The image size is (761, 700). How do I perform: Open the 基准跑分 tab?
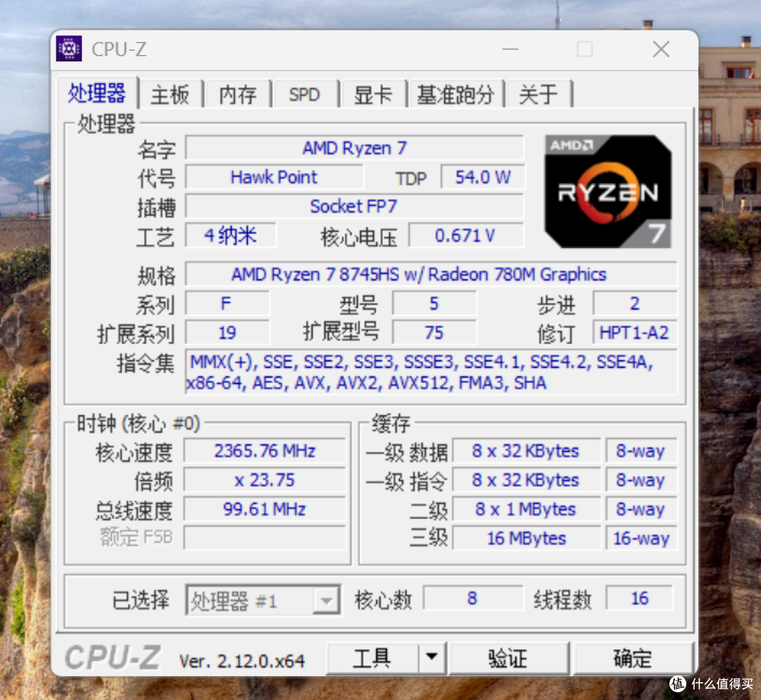(455, 94)
